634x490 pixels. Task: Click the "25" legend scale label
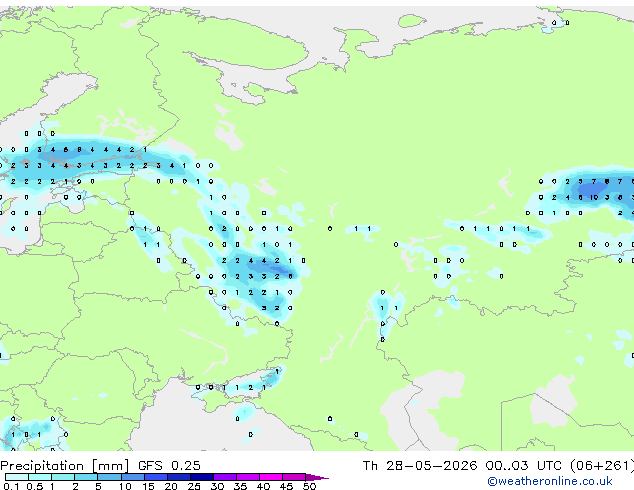pos(194,486)
